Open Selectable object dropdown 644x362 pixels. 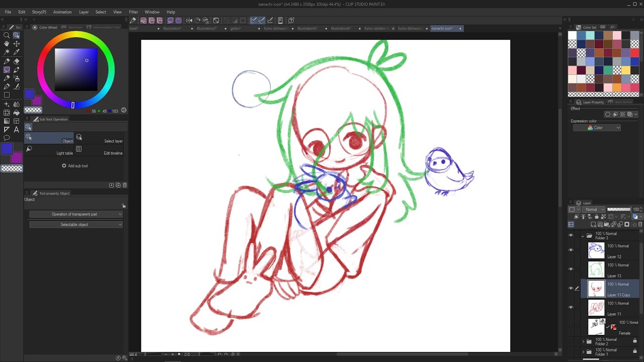click(76, 224)
